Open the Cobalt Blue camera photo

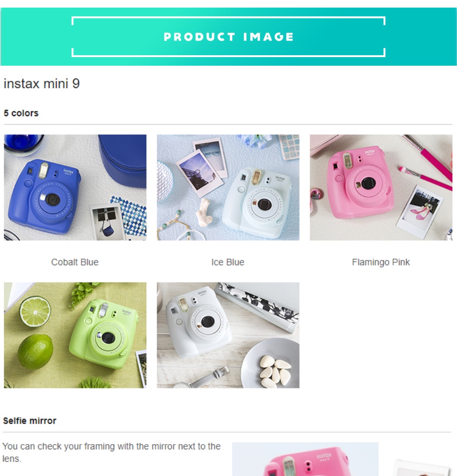pos(75,187)
